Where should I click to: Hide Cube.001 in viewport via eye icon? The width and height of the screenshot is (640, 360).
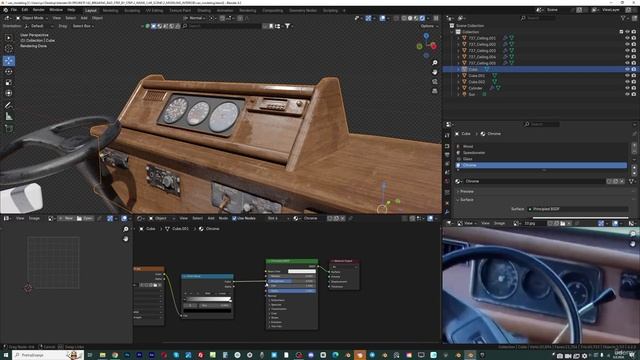tap(627, 76)
